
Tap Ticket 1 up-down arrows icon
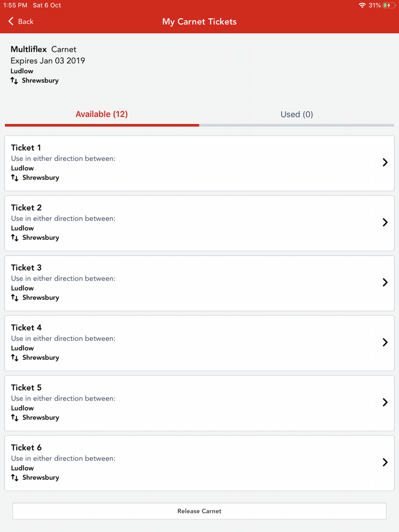click(x=15, y=177)
